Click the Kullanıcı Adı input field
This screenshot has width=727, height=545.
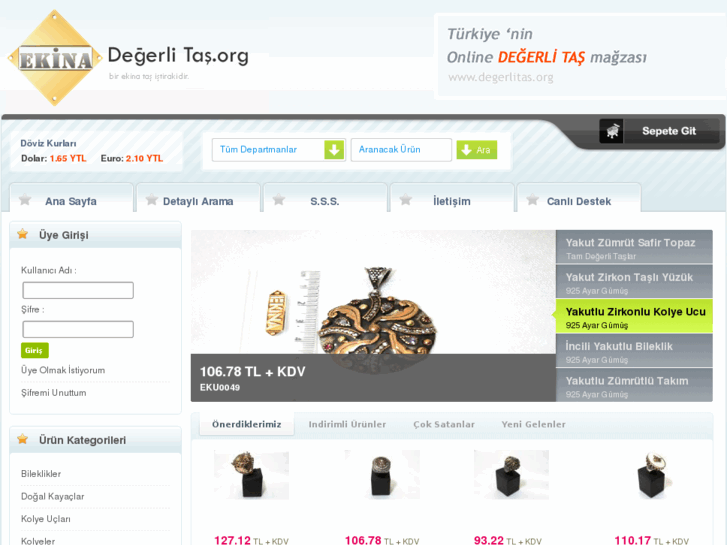pos(78,290)
